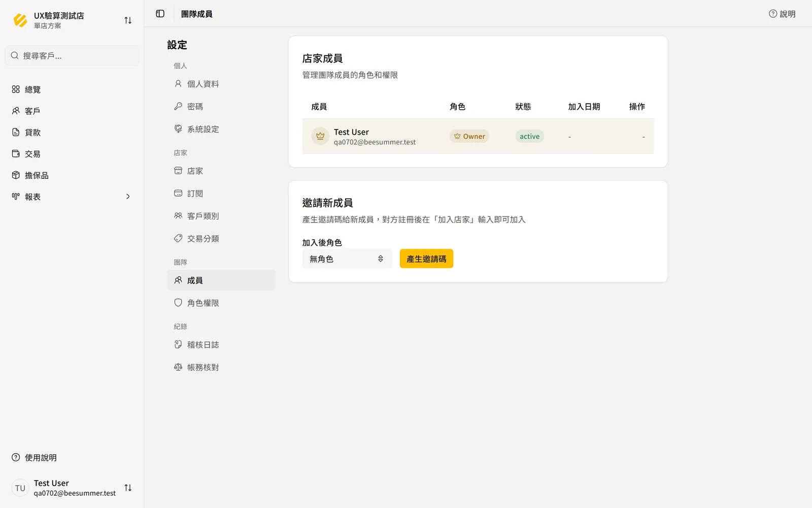
Task: Click the 密碼 key icon
Action: pyautogui.click(x=178, y=106)
